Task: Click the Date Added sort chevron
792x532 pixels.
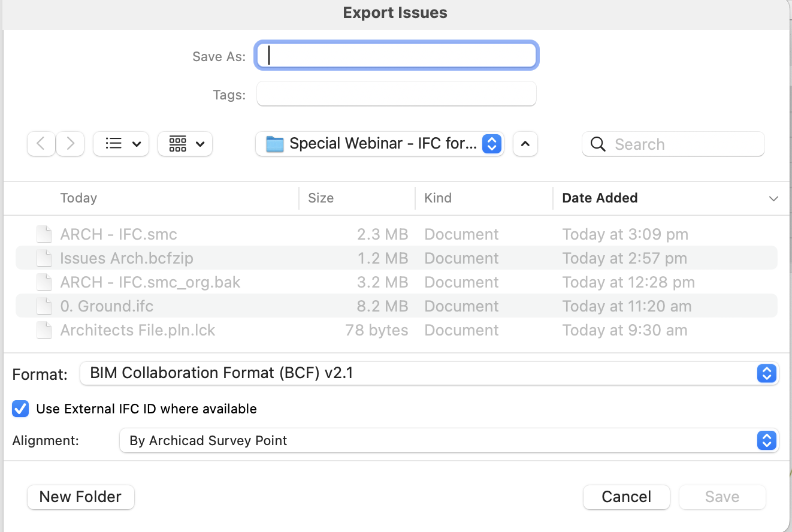Action: [x=773, y=198]
